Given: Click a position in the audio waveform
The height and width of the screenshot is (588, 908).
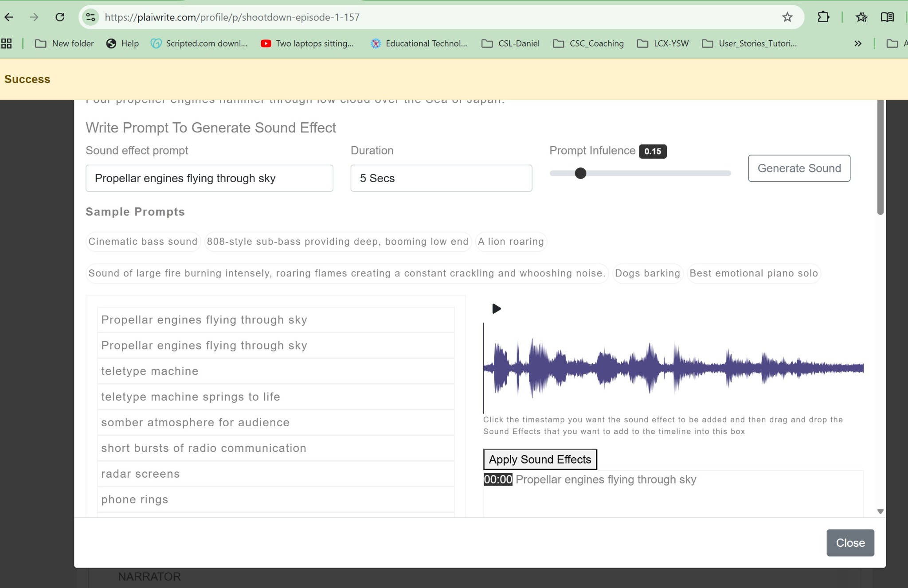Looking at the screenshot, I should click(673, 368).
